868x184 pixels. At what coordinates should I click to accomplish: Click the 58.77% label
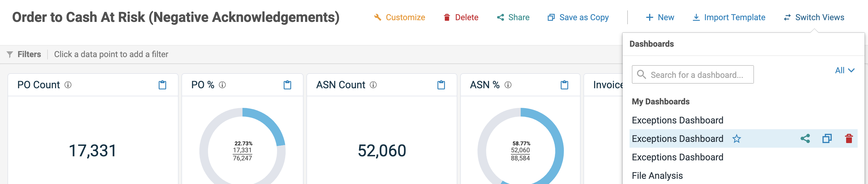click(521, 144)
